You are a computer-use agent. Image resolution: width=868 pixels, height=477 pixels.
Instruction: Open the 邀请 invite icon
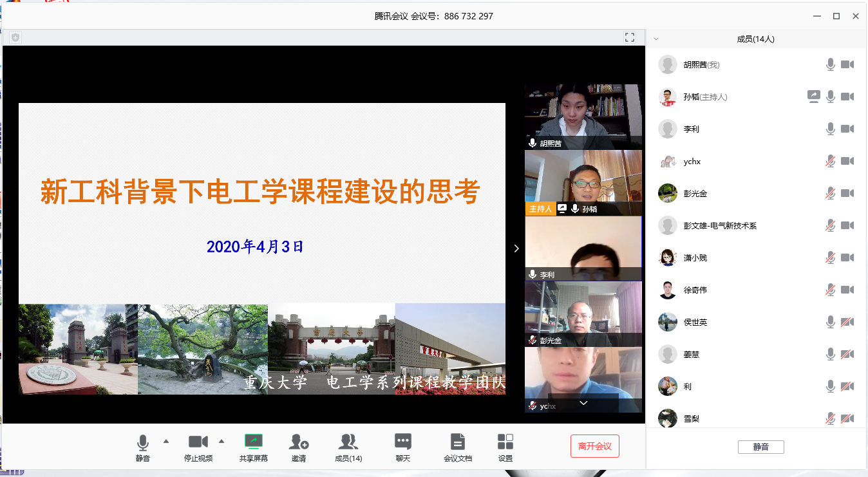[299, 442]
